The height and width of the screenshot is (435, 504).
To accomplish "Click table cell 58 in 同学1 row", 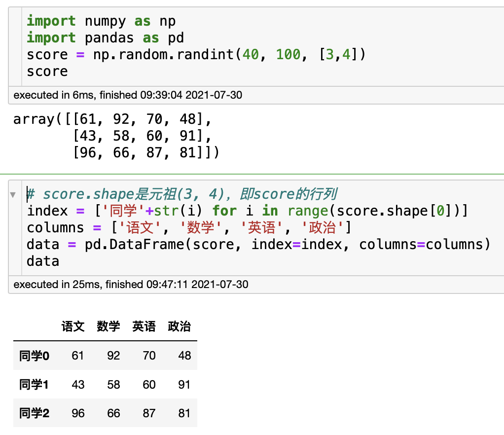I will (113, 385).
